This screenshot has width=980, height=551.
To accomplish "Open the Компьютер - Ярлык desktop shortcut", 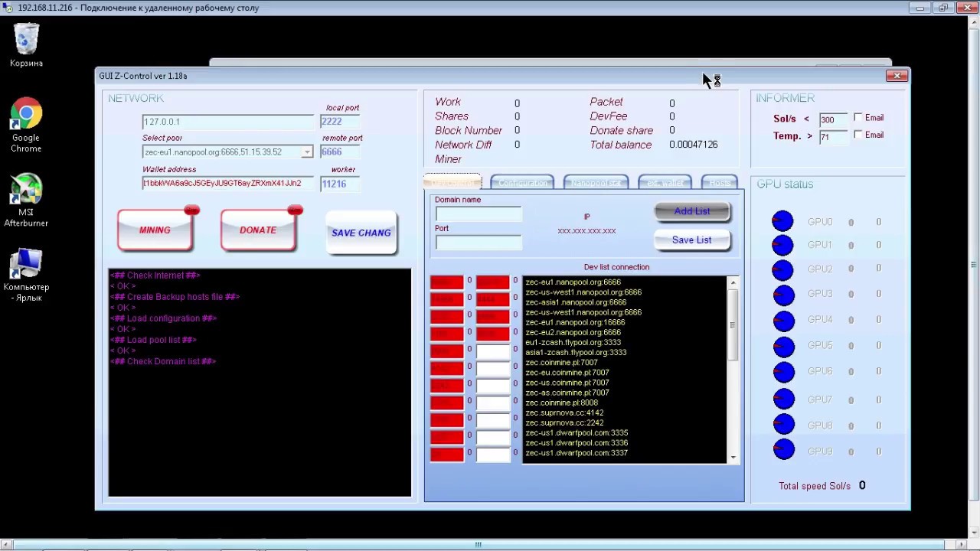I will point(26,275).
